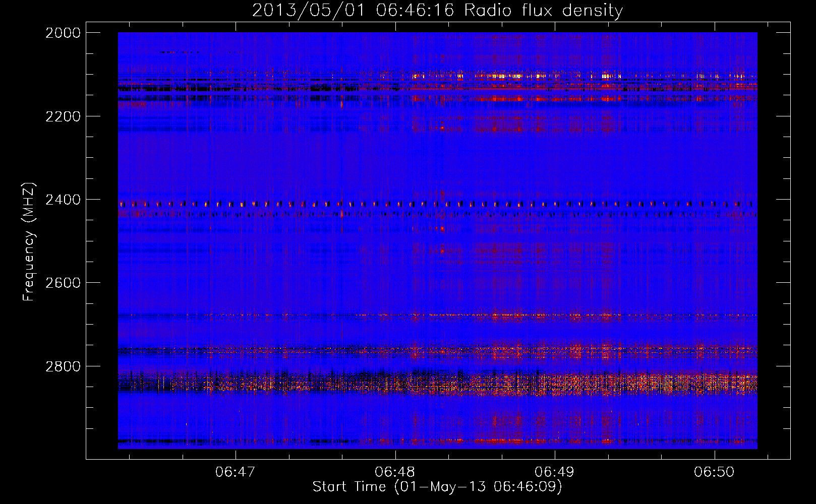816x504 pixels.
Task: Click the 06:49 time axis label
Action: [554, 472]
